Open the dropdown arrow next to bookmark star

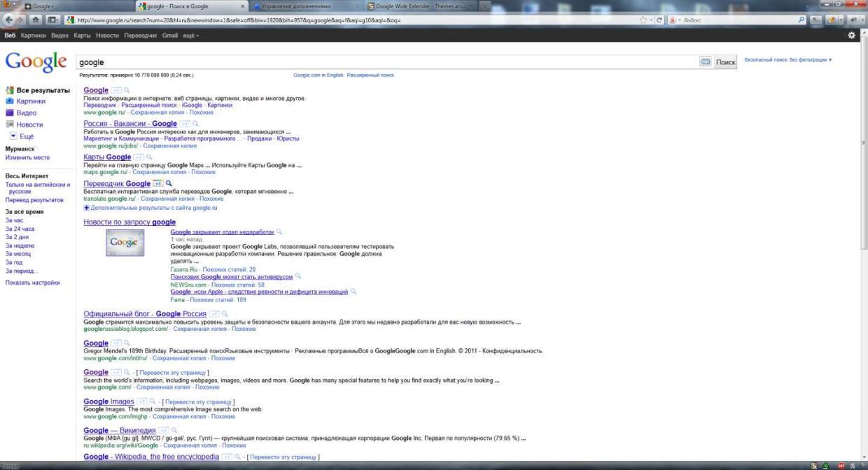pos(650,20)
